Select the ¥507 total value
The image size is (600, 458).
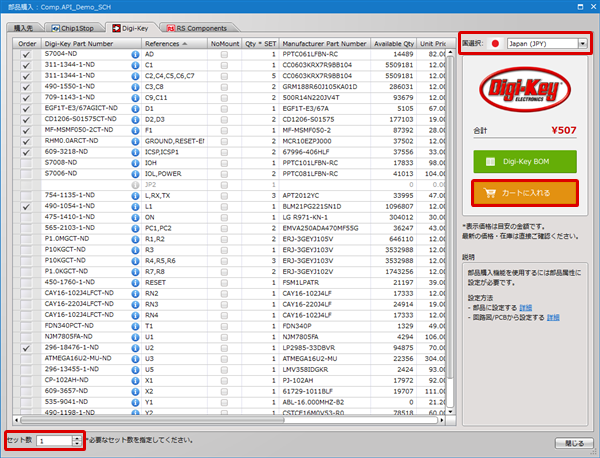click(564, 130)
